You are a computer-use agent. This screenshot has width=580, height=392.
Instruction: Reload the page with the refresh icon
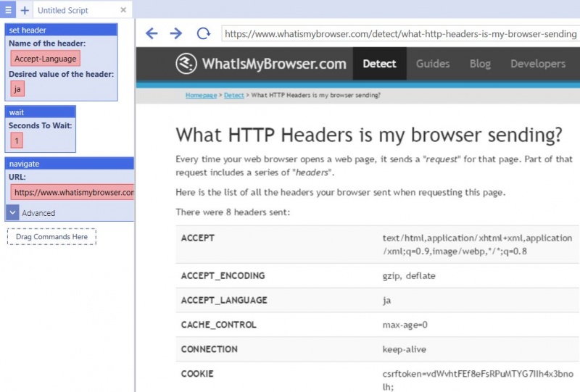203,33
